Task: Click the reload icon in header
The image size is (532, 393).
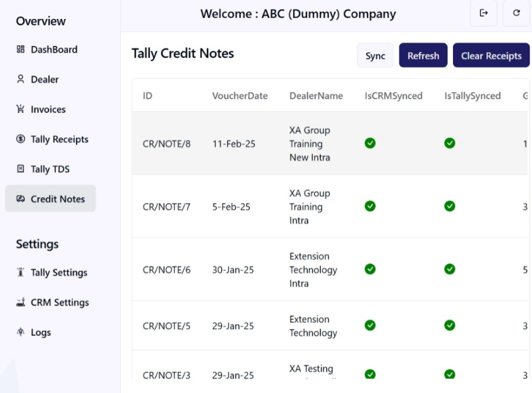Action: (x=516, y=13)
